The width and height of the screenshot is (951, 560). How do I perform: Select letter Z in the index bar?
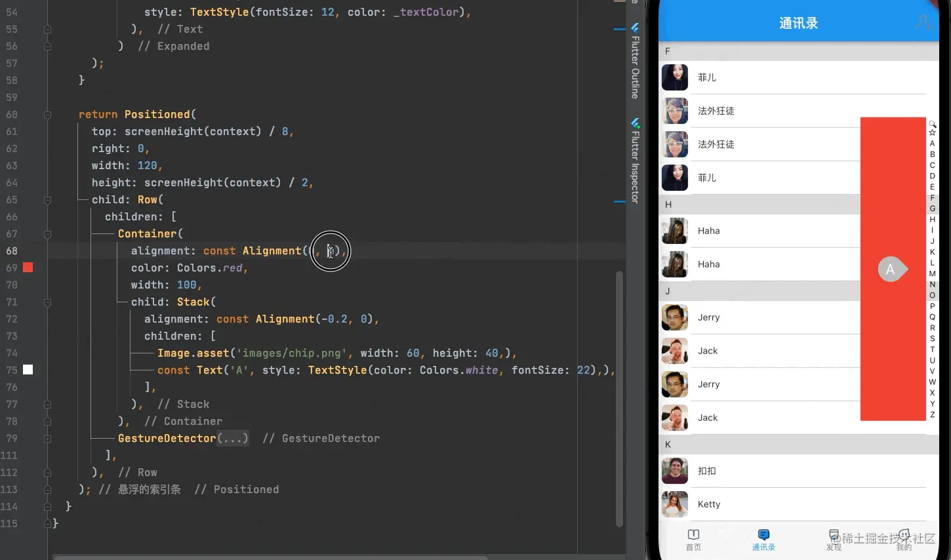pyautogui.click(x=932, y=414)
